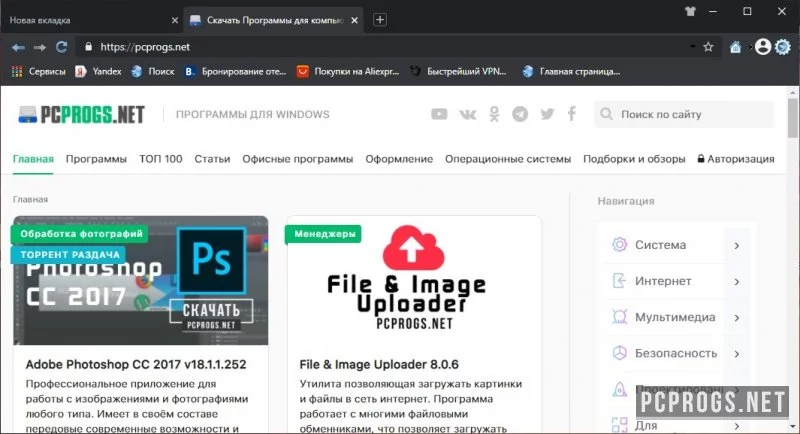800x434 pixels.
Task: Open the browser home page icon
Action: coord(735,47)
